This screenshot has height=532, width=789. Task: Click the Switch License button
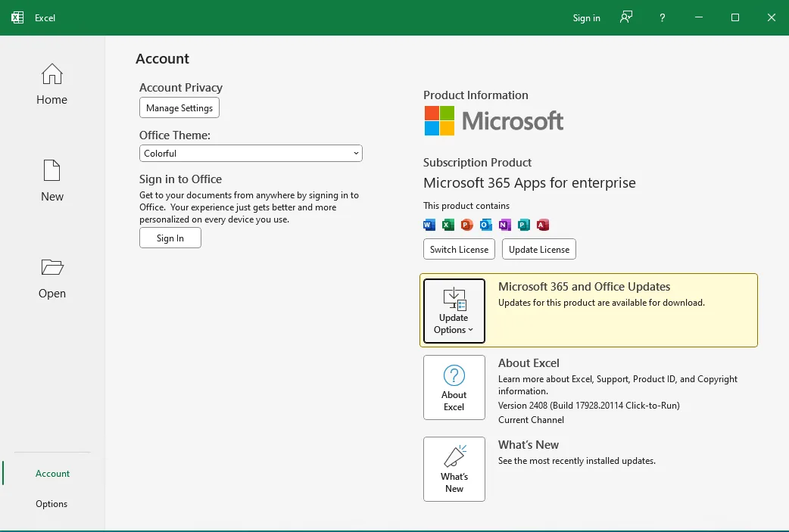click(x=459, y=250)
